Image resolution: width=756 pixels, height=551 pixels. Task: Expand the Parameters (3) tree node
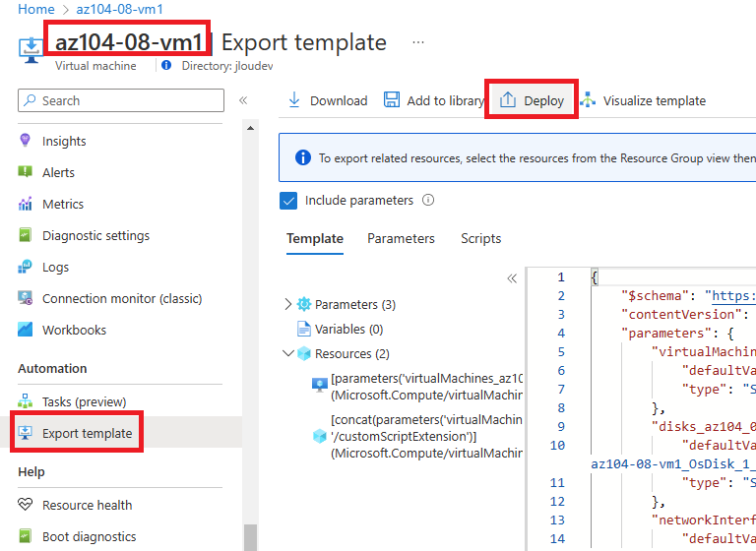pos(287,304)
